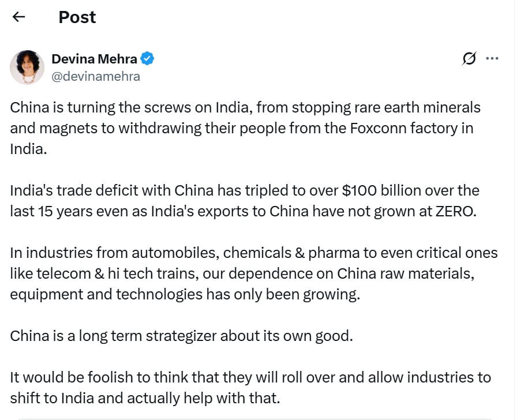Open profile via Devina Mehra display name
The image size is (517, 420).
[x=94, y=59]
